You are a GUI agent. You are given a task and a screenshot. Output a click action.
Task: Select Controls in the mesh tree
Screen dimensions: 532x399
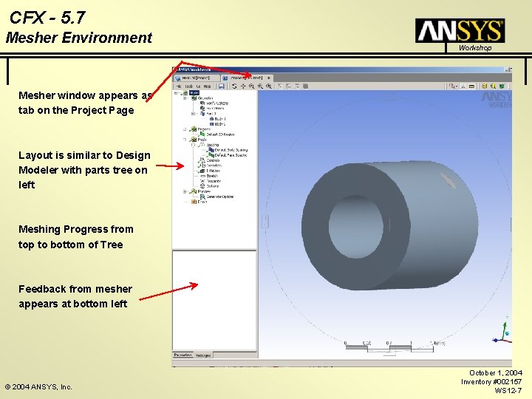pyautogui.click(x=213, y=160)
